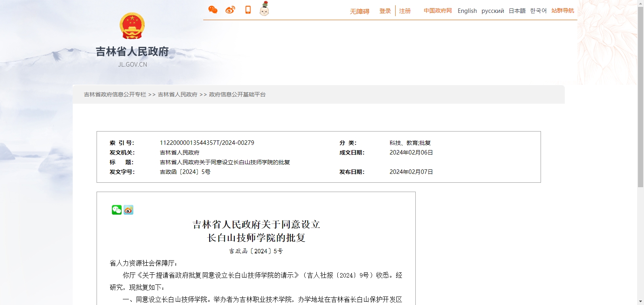Viewport: 644px width, 305px height.
Task: Select the 한국어 language version
Action: (x=538, y=10)
